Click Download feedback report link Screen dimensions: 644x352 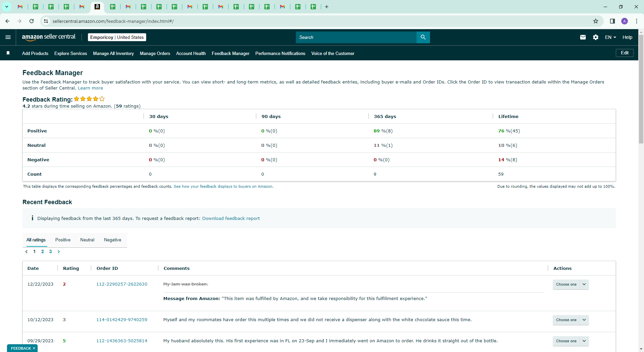click(231, 218)
